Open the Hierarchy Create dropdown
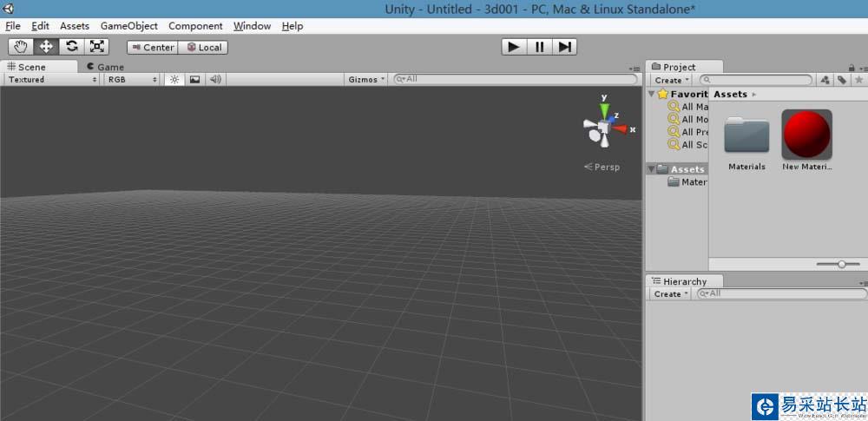 pos(670,294)
